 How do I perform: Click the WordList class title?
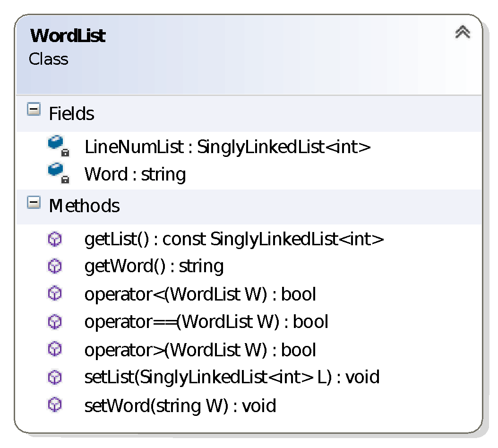[x=68, y=36]
